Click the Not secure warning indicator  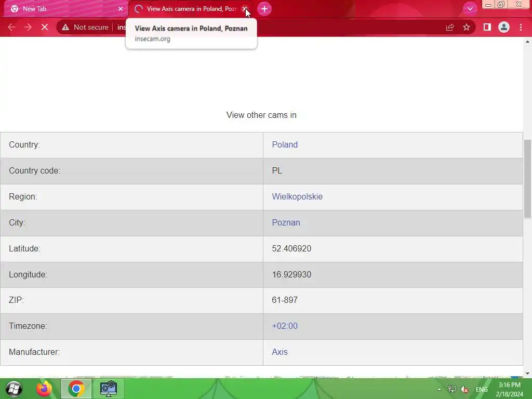(x=86, y=27)
